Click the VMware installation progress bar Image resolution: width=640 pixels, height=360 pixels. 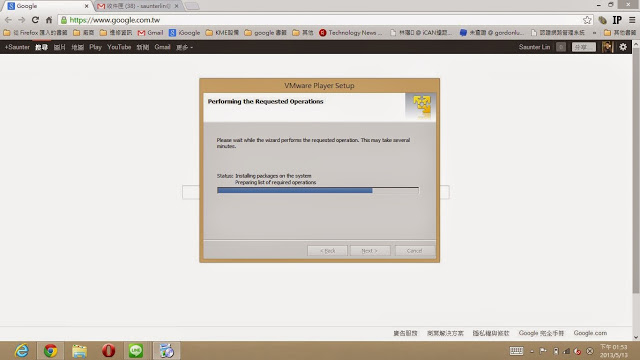coord(318,190)
